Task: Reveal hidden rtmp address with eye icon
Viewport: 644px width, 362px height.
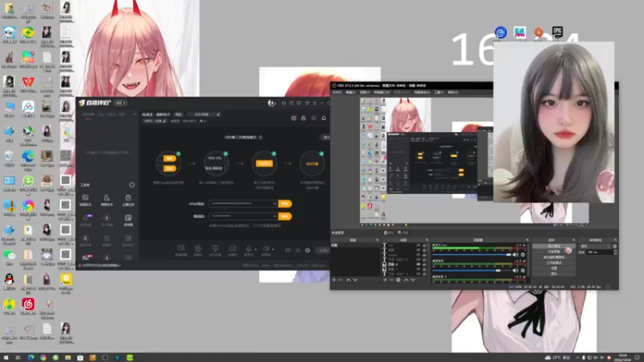Action: coord(275,204)
